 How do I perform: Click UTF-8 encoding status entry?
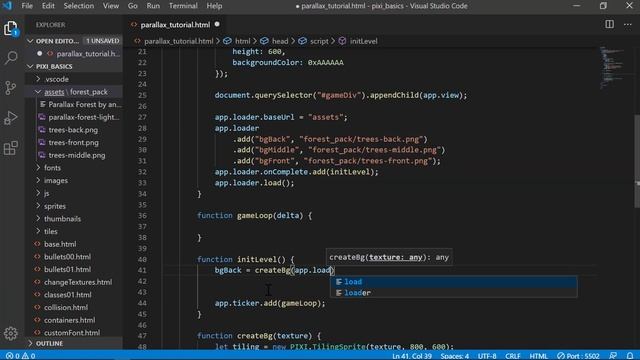point(487,356)
